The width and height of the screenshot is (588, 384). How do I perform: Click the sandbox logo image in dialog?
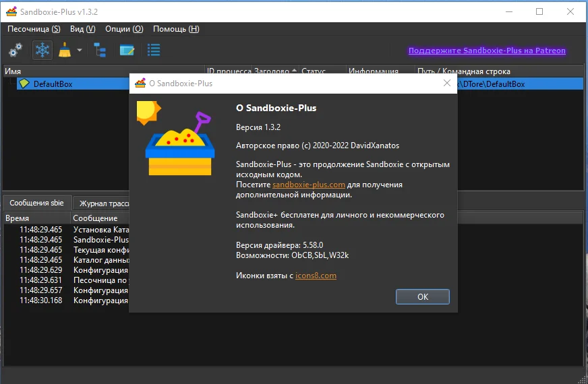(176, 138)
